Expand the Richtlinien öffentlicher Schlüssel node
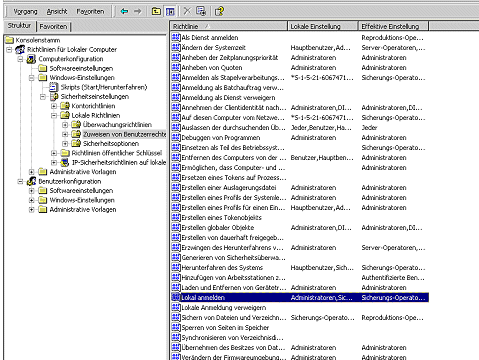Screen dimensions: 479x360 [54, 153]
